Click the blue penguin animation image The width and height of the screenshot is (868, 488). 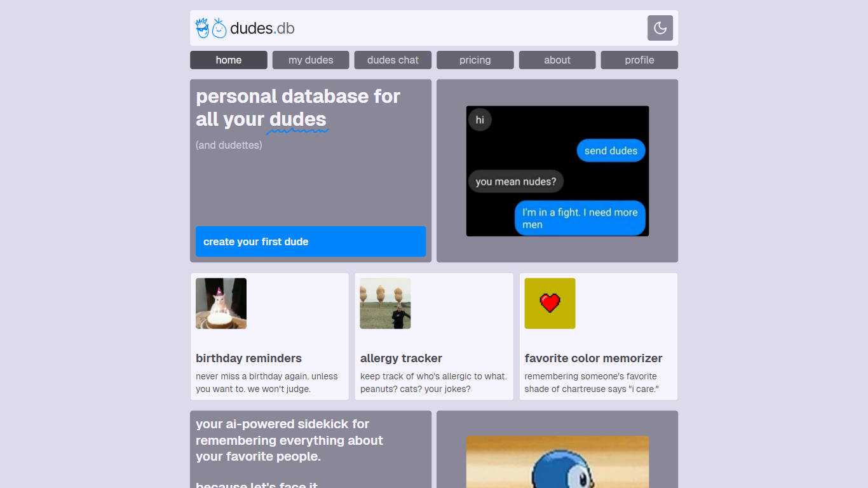[557, 462]
